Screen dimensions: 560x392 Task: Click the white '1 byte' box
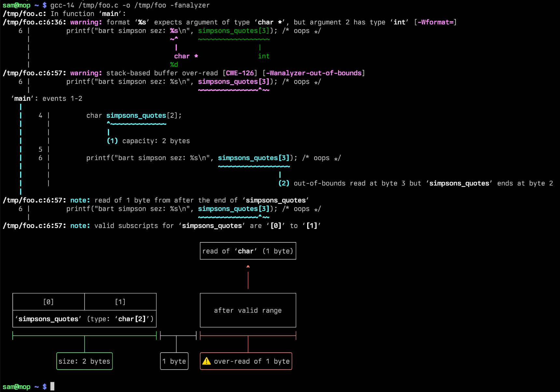point(174,361)
